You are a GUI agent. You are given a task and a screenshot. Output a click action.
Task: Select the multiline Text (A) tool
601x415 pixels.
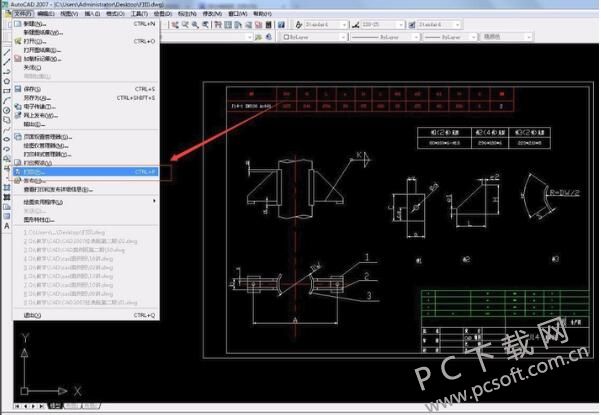[7, 226]
